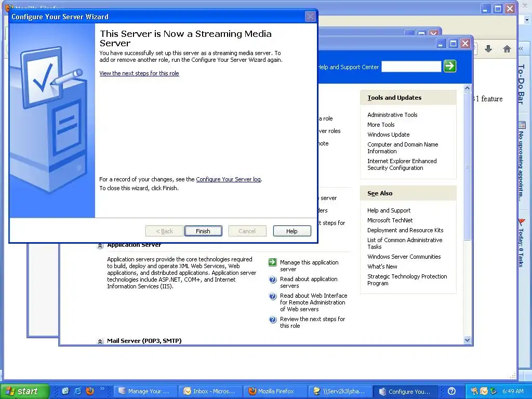532x399 pixels.
Task: Switch to Manage Your Server taskbar button
Action: (145, 391)
